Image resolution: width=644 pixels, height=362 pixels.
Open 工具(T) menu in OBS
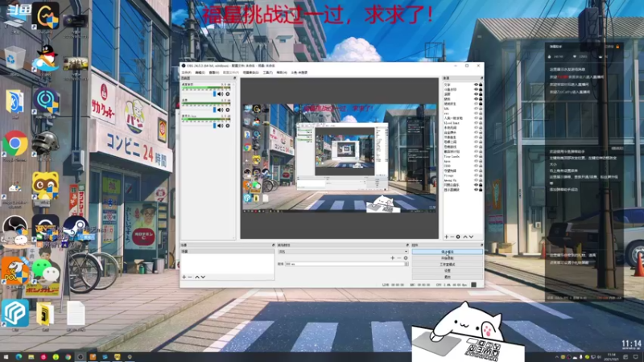[268, 72]
